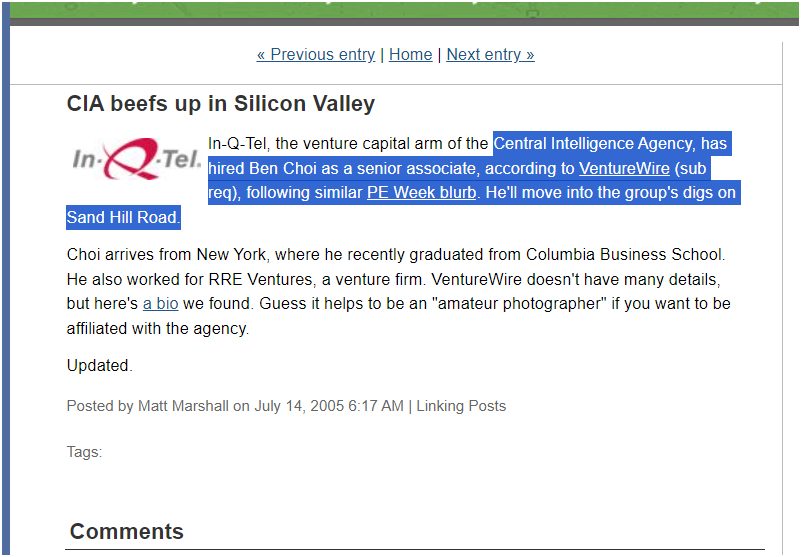The image size is (801, 557).
Task: Click the "CIA beefs up in Silicon Valley" headline
Action: pos(221,103)
